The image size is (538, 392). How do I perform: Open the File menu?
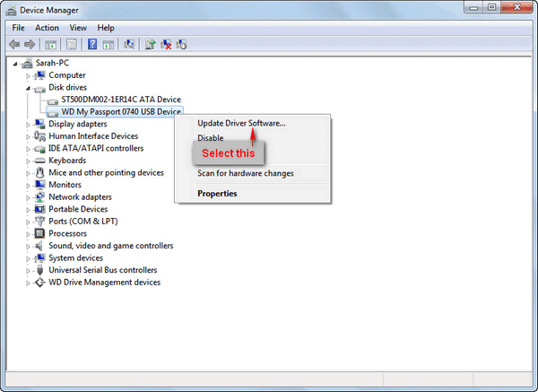tap(18, 28)
